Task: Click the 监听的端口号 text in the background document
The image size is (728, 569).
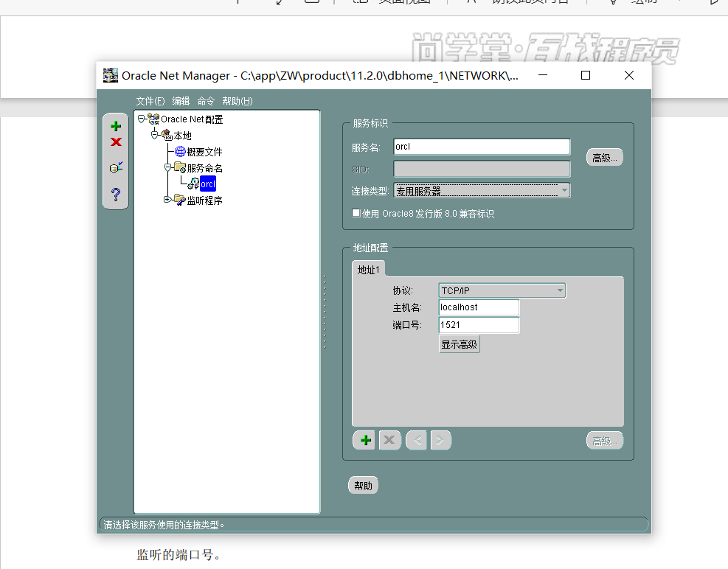Action: tap(178, 554)
